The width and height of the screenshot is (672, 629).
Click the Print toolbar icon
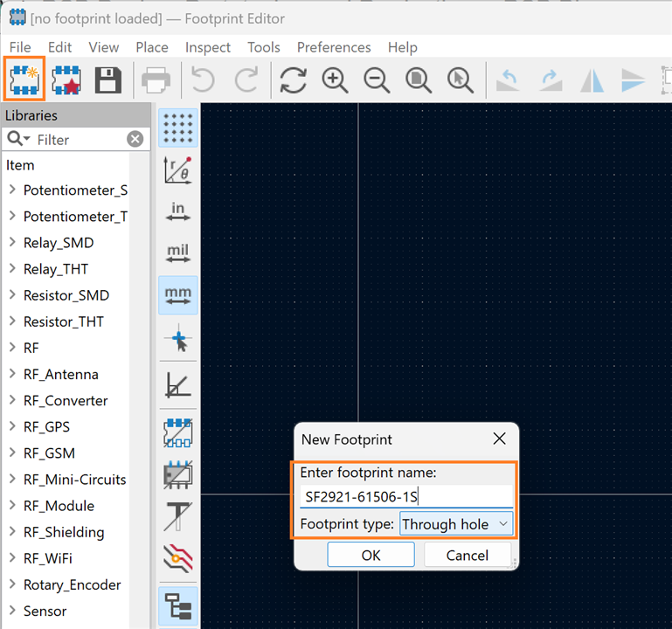(156, 80)
